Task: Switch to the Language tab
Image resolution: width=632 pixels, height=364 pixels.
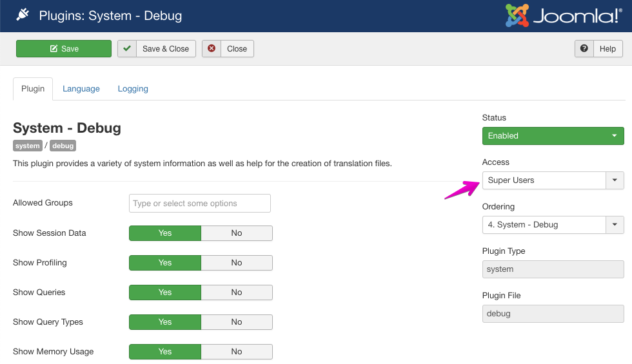Action: (81, 89)
